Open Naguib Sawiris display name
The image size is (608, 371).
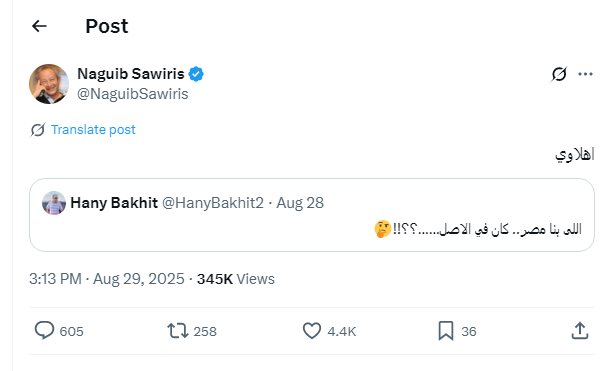click(131, 74)
